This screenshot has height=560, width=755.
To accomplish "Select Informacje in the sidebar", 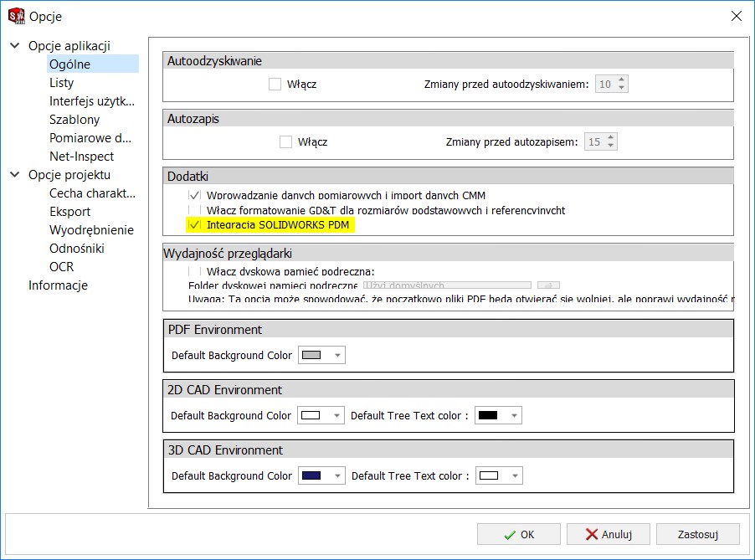I will (x=57, y=285).
